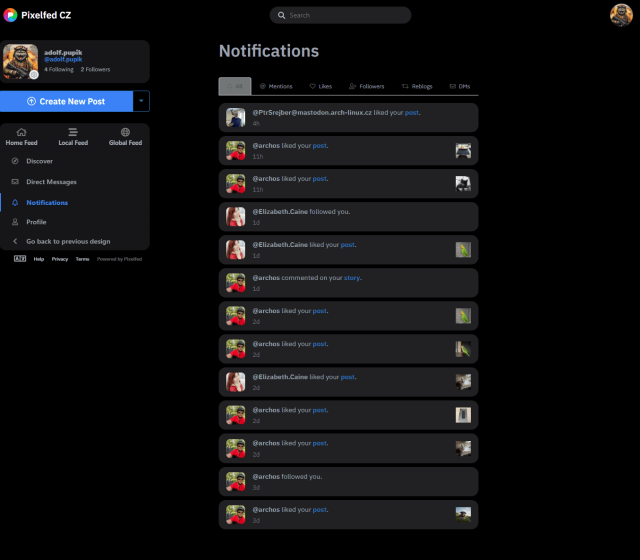The width and height of the screenshot is (640, 560).
Task: Click the Direct Messages envelope icon
Action: pos(15,182)
